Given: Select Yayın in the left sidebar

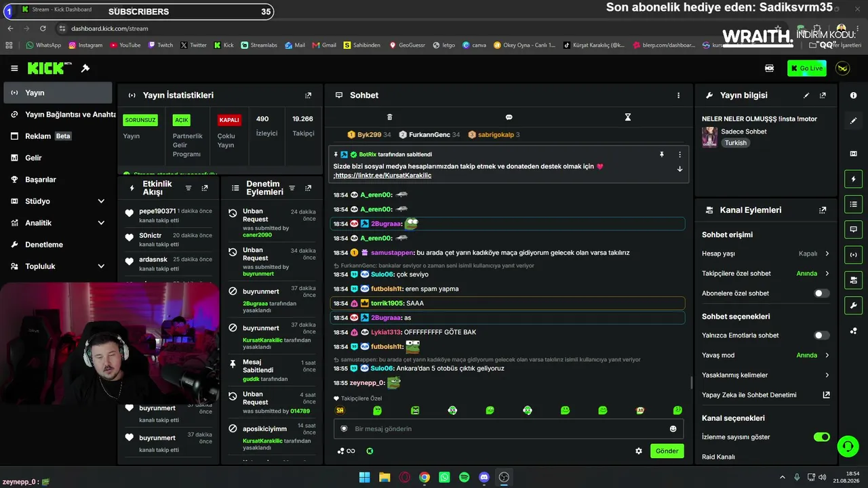Looking at the screenshot, I should click(58, 93).
